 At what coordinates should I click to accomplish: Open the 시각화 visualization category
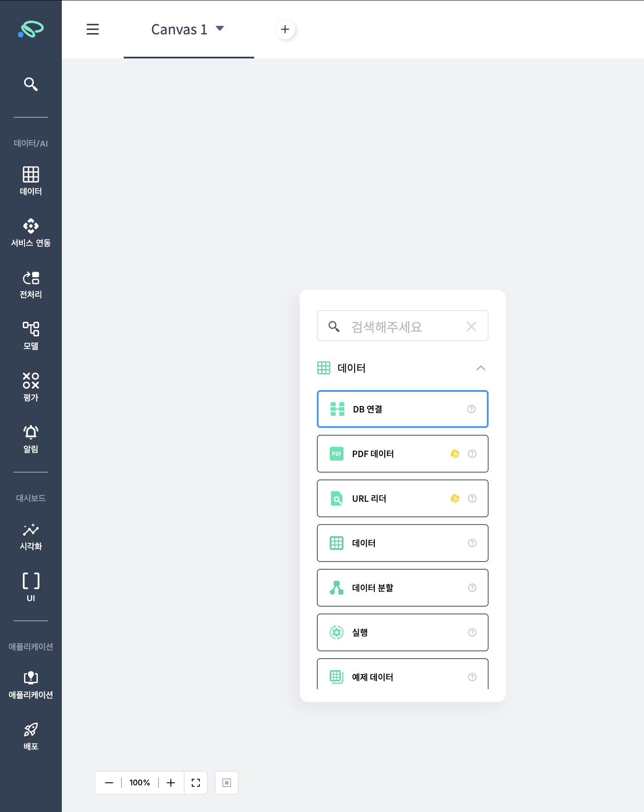point(30,536)
